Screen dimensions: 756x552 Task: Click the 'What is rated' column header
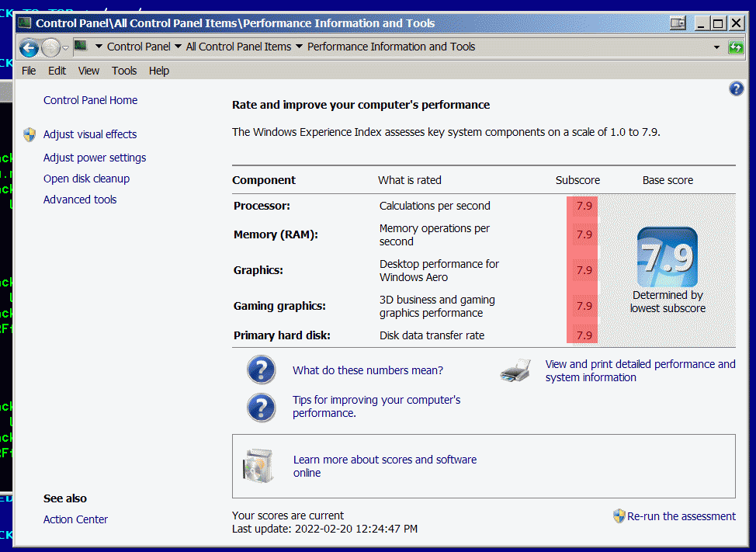pos(410,180)
